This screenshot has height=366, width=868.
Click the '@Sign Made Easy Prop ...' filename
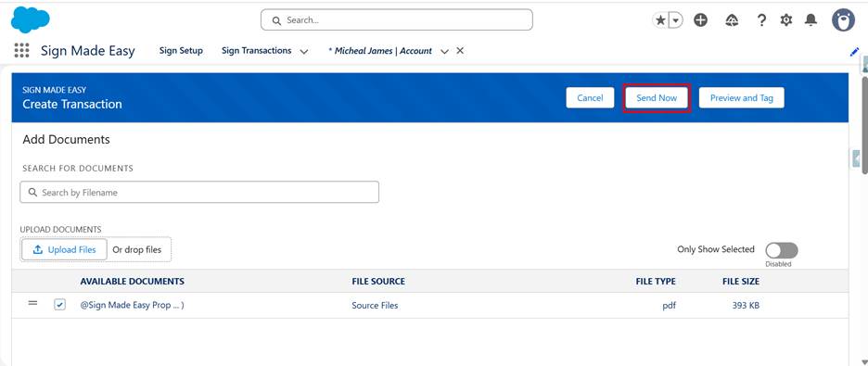coord(133,305)
